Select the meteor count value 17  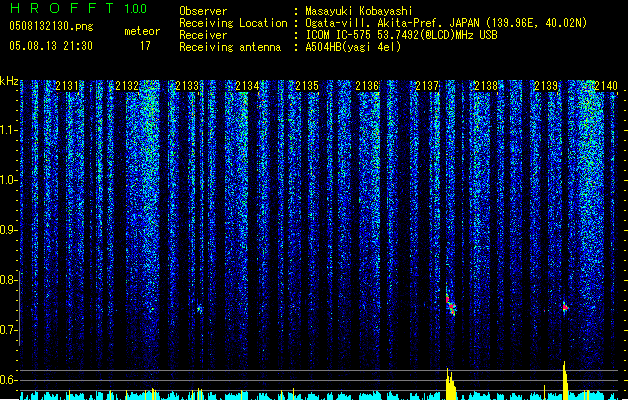pos(145,46)
